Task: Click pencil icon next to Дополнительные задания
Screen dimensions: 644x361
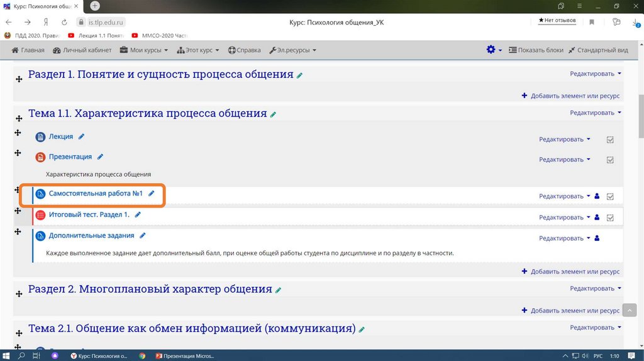Action: click(143, 235)
